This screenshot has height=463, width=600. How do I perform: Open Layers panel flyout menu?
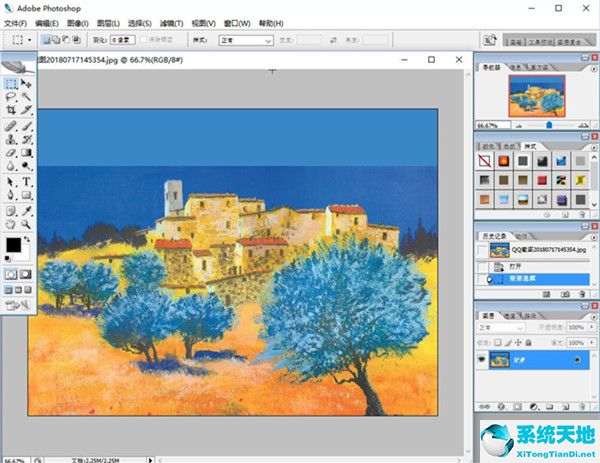click(594, 317)
